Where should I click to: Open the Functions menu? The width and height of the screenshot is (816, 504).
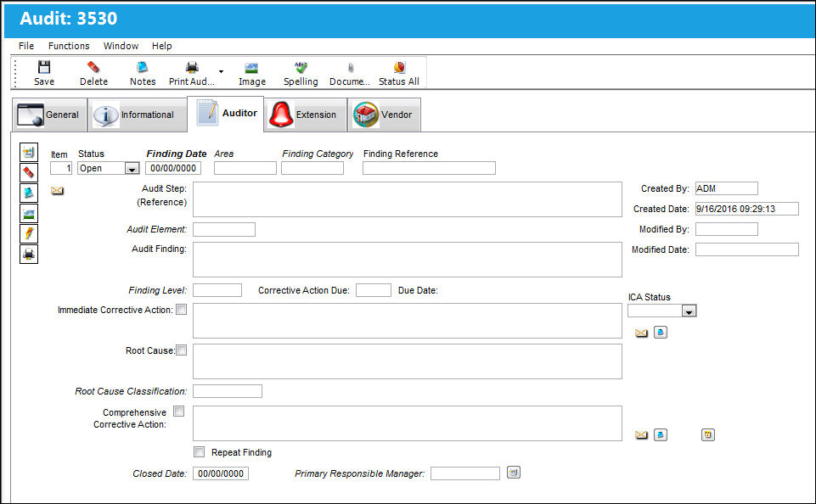pos(69,46)
